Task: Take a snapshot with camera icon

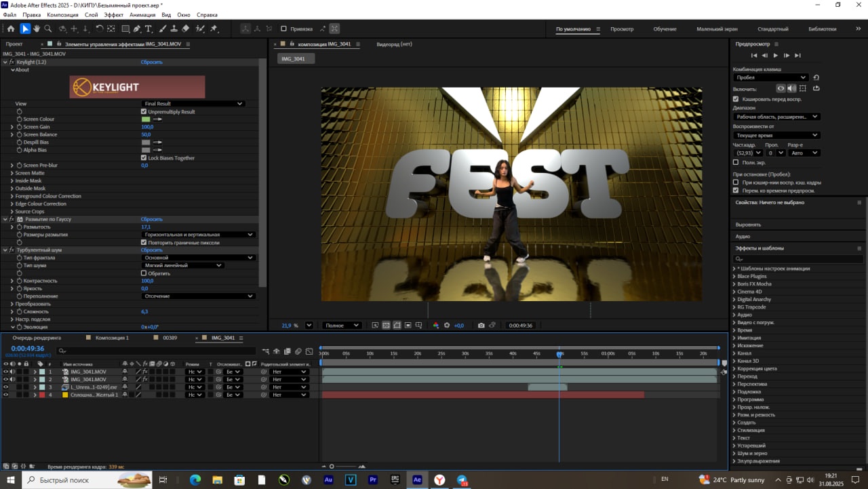Action: [x=481, y=326]
